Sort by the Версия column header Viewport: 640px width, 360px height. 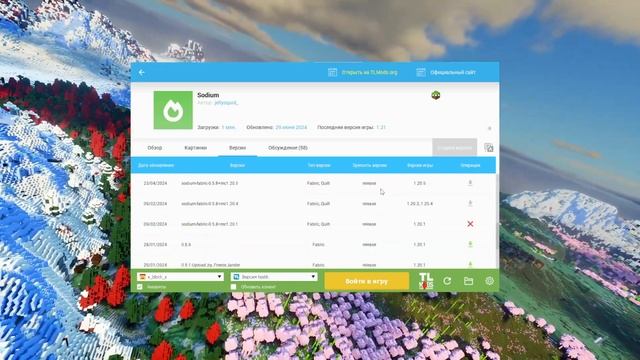(237, 165)
